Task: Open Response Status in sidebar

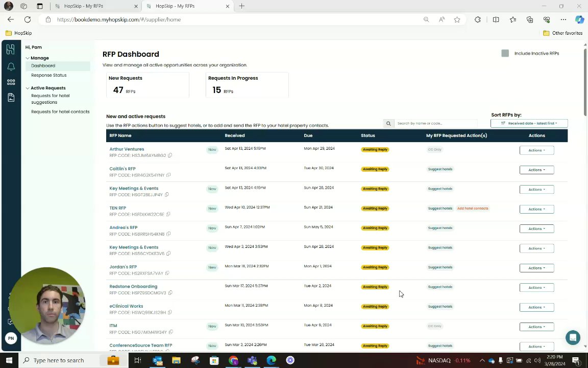Action: [49, 75]
